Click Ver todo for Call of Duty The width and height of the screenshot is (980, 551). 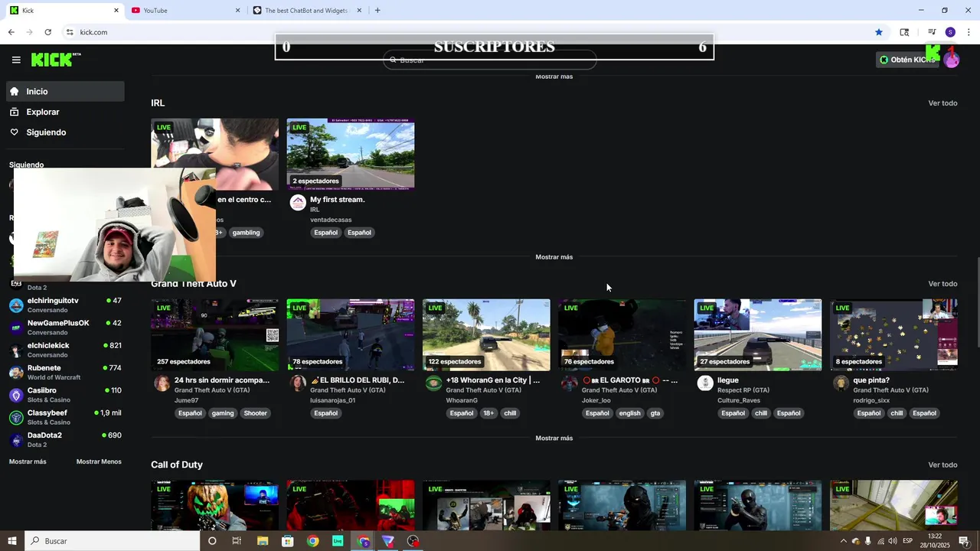[x=942, y=465]
